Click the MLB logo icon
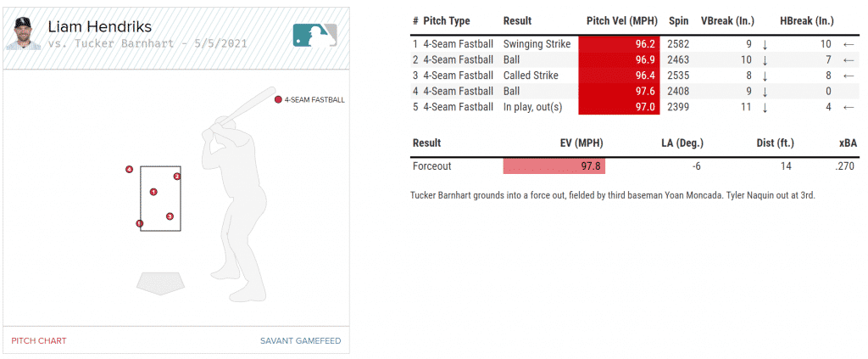 point(314,34)
